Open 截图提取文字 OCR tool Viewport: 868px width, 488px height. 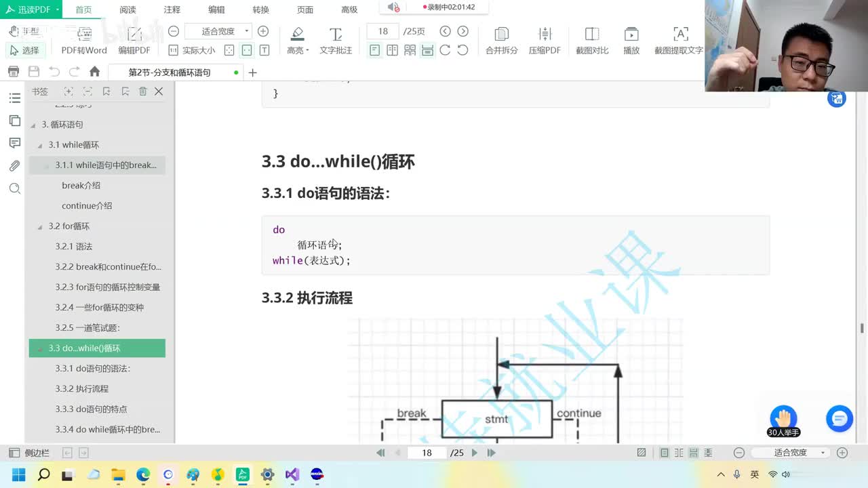point(679,41)
